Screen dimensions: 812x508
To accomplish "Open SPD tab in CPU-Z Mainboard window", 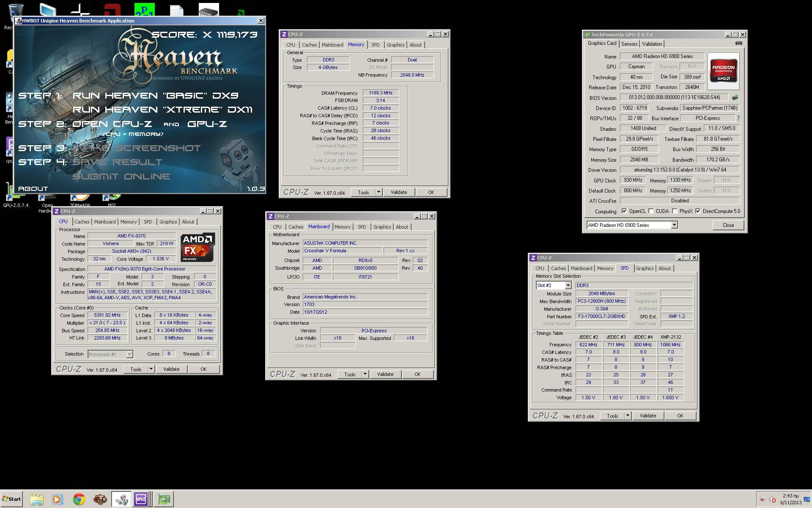I will [x=362, y=227].
